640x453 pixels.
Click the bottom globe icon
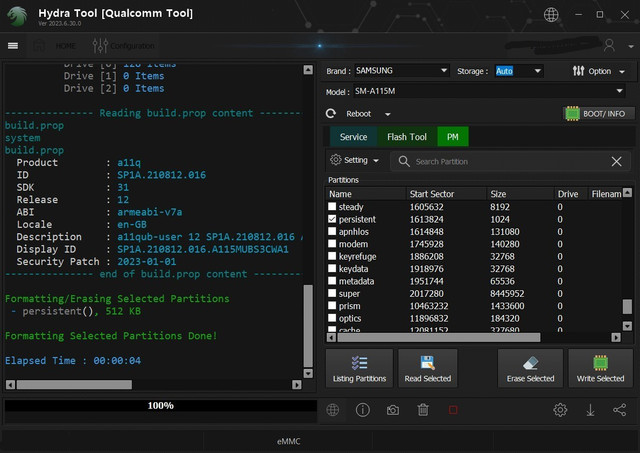333,410
